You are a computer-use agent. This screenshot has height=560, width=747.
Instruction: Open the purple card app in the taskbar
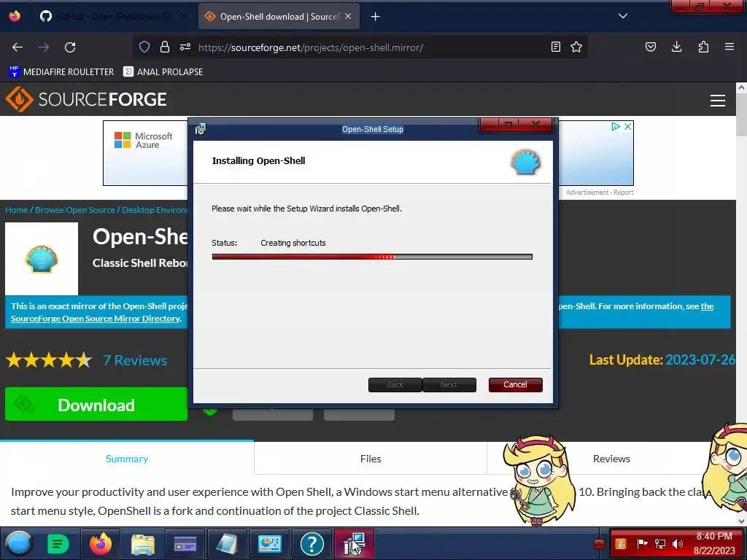click(185, 543)
